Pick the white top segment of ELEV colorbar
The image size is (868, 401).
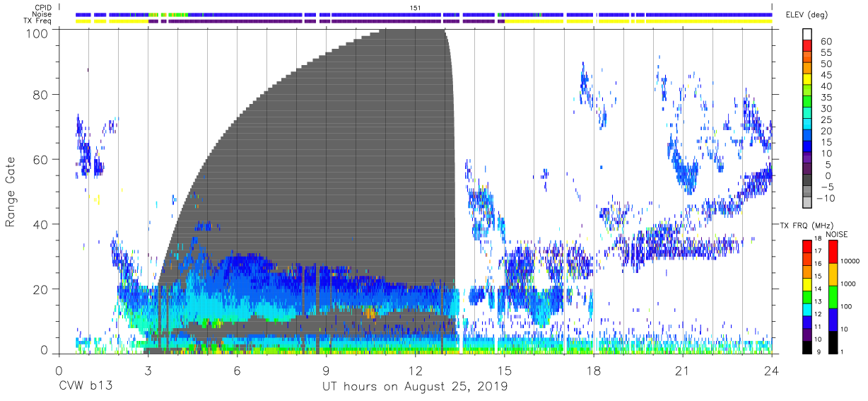[x=807, y=35]
